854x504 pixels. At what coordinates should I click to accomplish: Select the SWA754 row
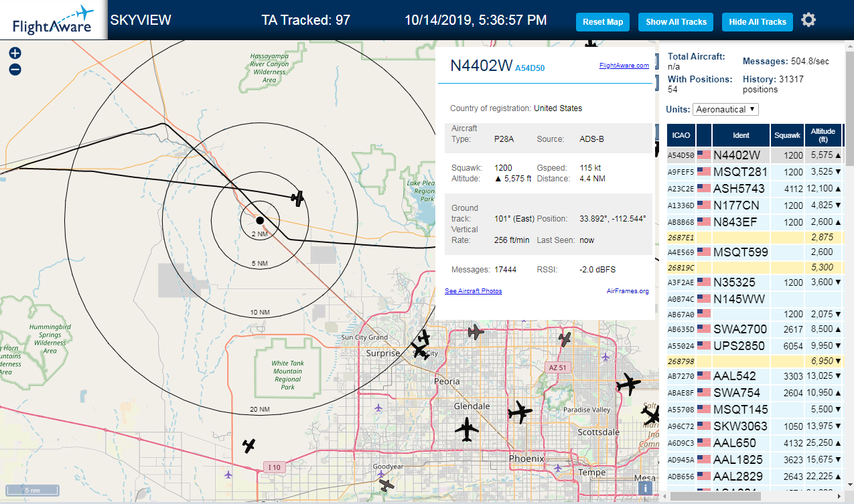coord(755,393)
